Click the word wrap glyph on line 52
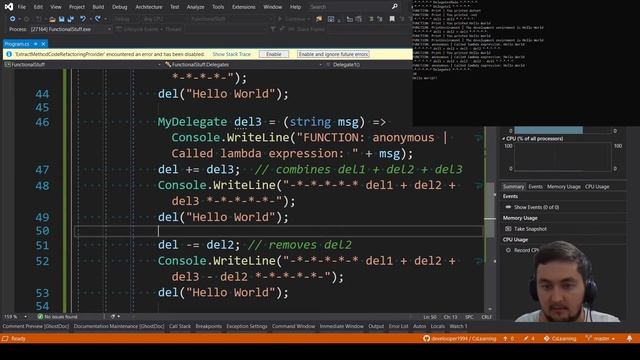640x360 pixels. (x=478, y=261)
